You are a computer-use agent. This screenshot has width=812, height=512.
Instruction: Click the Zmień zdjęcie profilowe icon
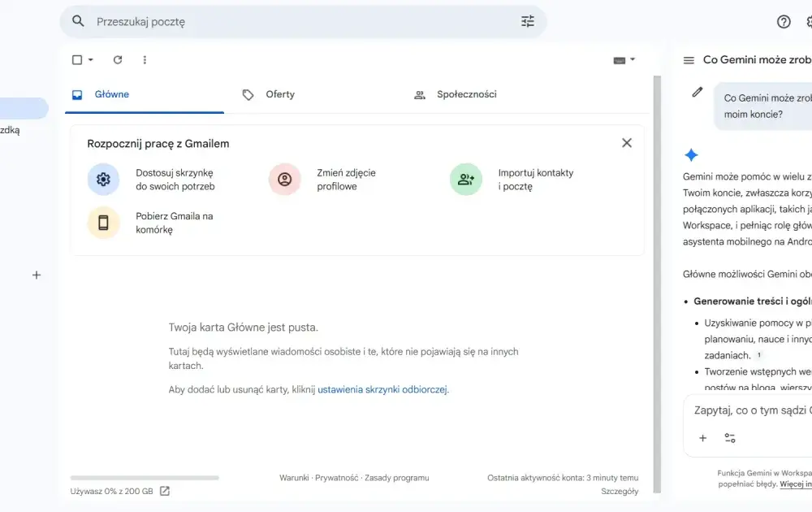tap(285, 180)
